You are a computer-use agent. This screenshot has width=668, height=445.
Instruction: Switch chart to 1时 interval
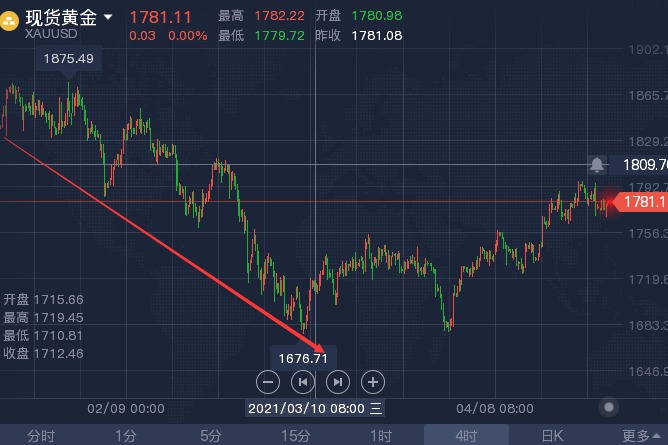pos(380,435)
